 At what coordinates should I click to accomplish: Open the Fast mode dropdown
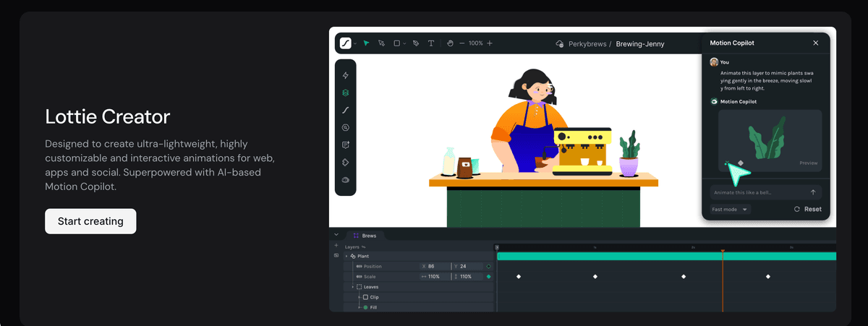pos(730,209)
